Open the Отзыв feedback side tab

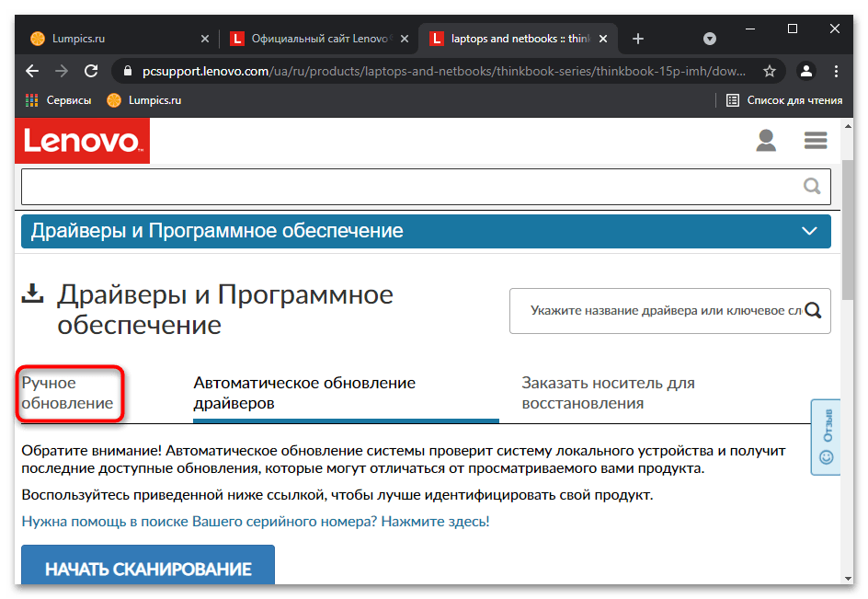point(826,437)
